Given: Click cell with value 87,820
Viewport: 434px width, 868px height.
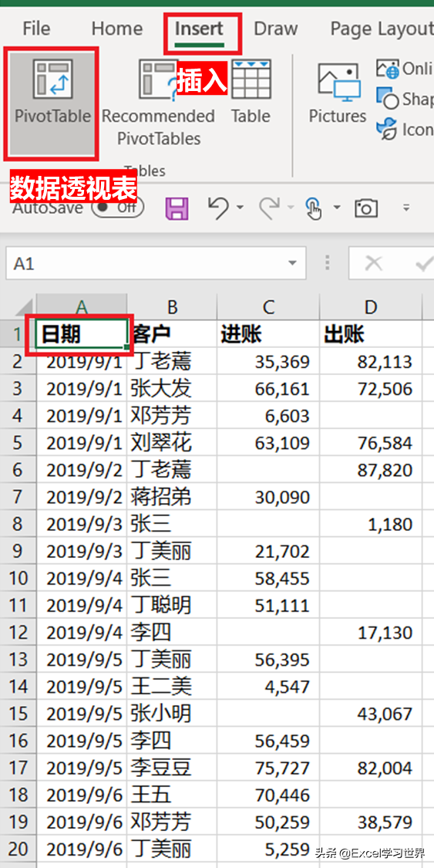Looking at the screenshot, I should click(371, 470).
